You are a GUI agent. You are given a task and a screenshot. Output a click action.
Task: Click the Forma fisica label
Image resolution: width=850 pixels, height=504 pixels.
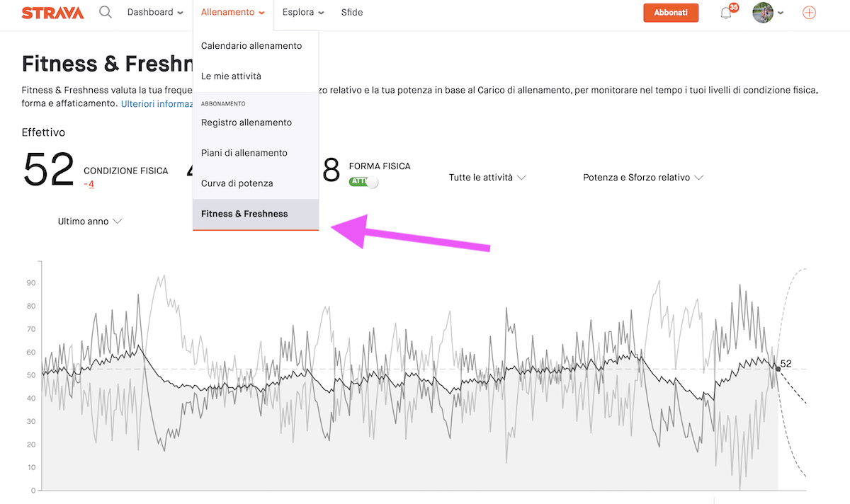380,166
